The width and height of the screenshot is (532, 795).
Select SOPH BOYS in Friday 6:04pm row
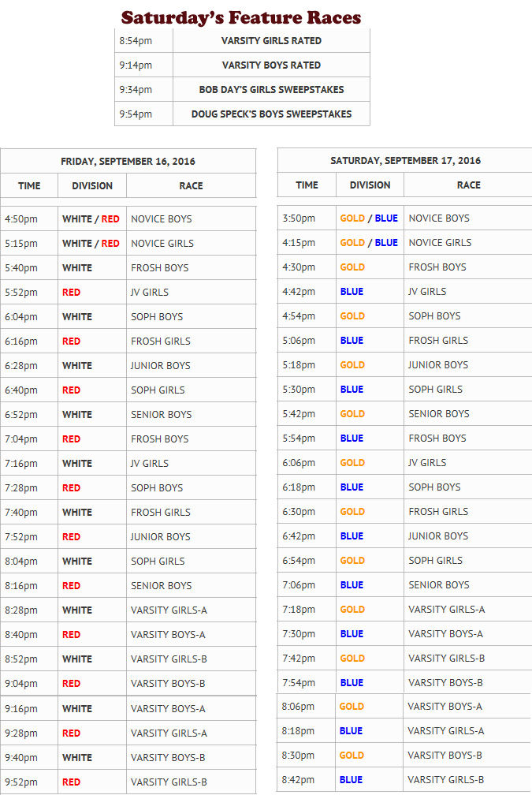tap(157, 316)
